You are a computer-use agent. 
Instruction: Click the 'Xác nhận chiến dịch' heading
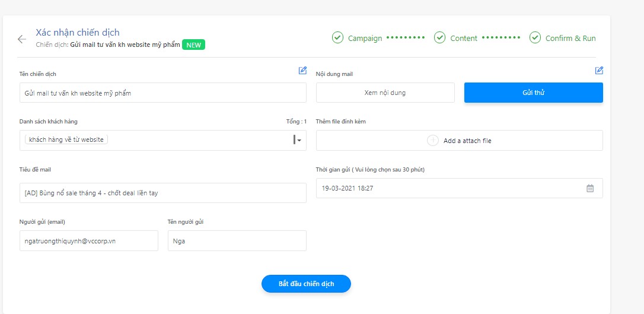click(78, 33)
